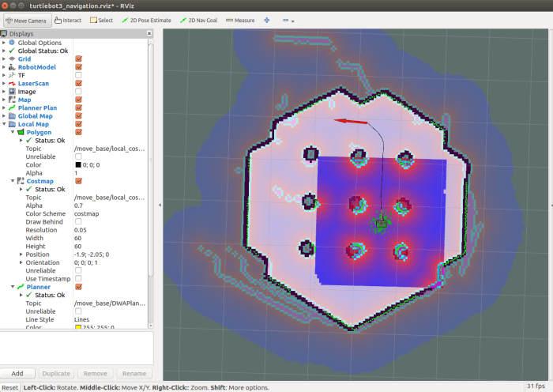
Task: Open the Color Scheme costmap value
Action: point(86,214)
